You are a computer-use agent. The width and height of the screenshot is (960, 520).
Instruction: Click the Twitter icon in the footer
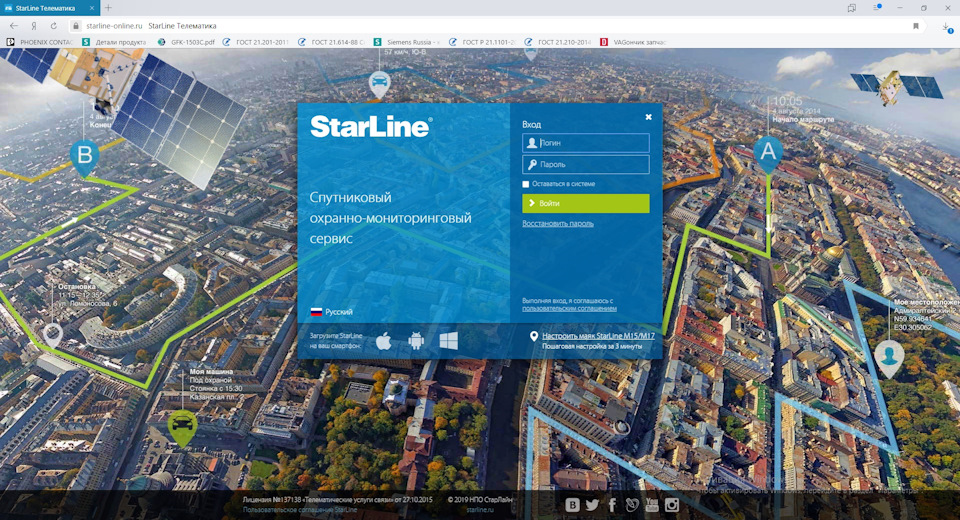tap(592, 505)
